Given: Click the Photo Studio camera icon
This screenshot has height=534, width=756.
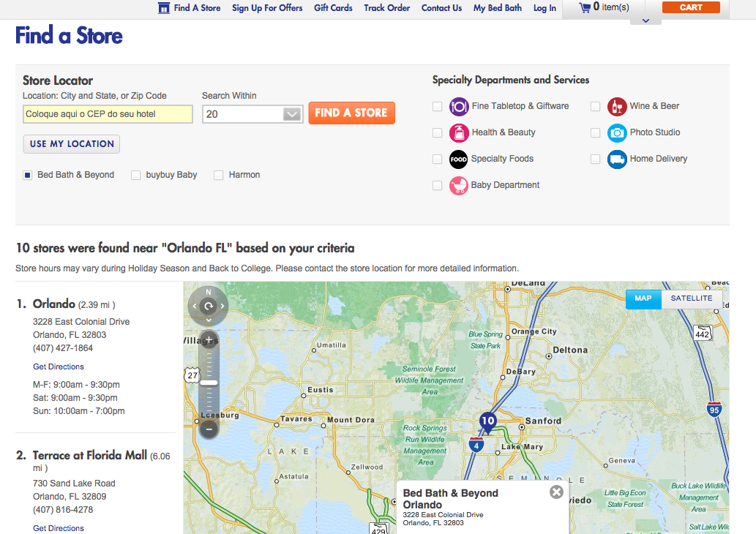Looking at the screenshot, I should tap(617, 133).
